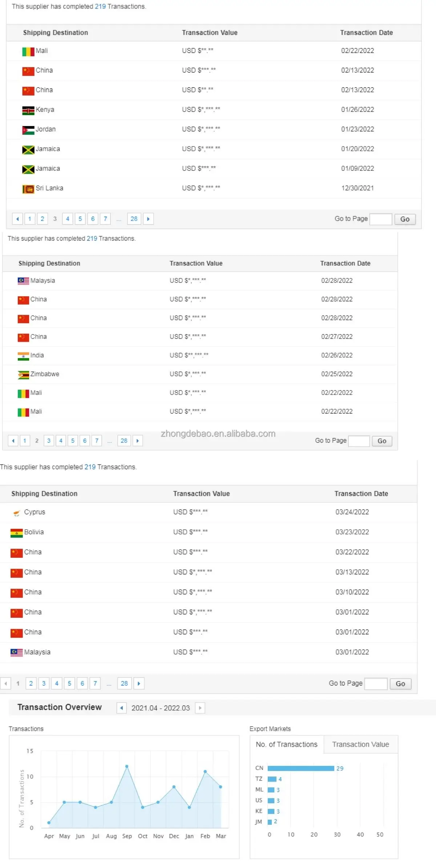This screenshot has height=868, width=436.
Task: Click China flag in the 03/13/2022 row
Action: pos(17,573)
